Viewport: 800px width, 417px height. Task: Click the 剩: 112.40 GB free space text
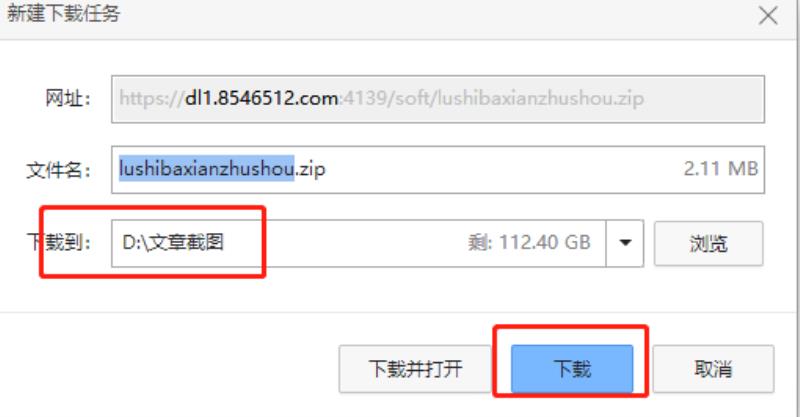529,242
